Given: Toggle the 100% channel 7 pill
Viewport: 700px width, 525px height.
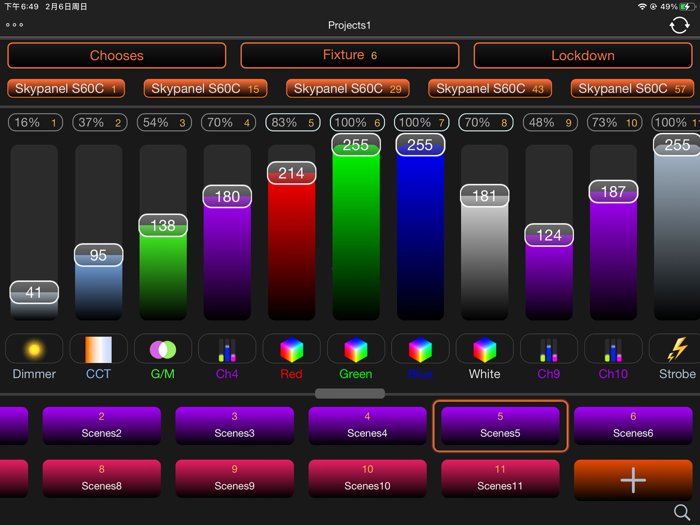Looking at the screenshot, I should (x=421, y=122).
